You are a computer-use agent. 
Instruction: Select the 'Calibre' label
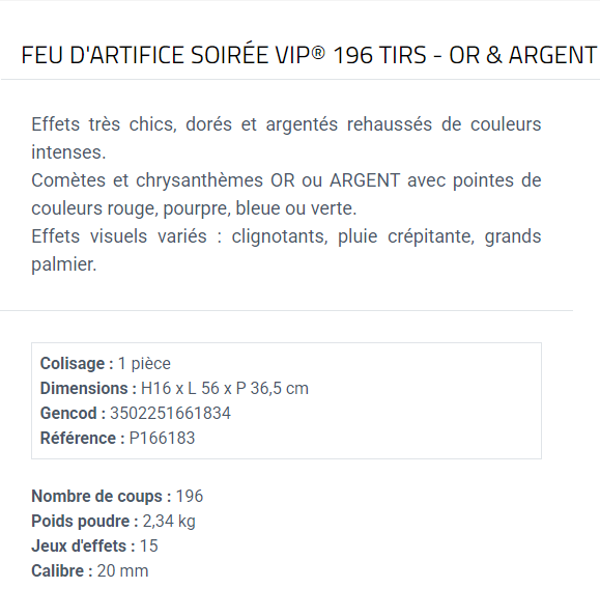point(62,571)
